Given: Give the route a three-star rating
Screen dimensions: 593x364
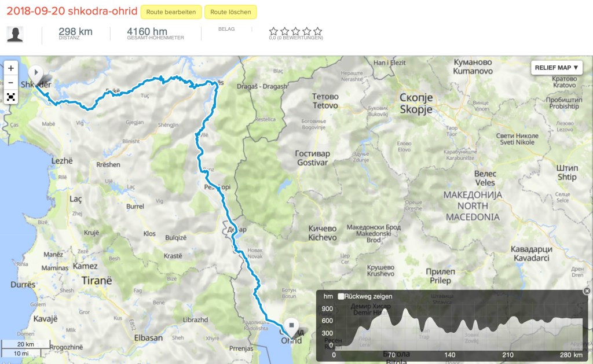Looking at the screenshot, I should [x=295, y=31].
